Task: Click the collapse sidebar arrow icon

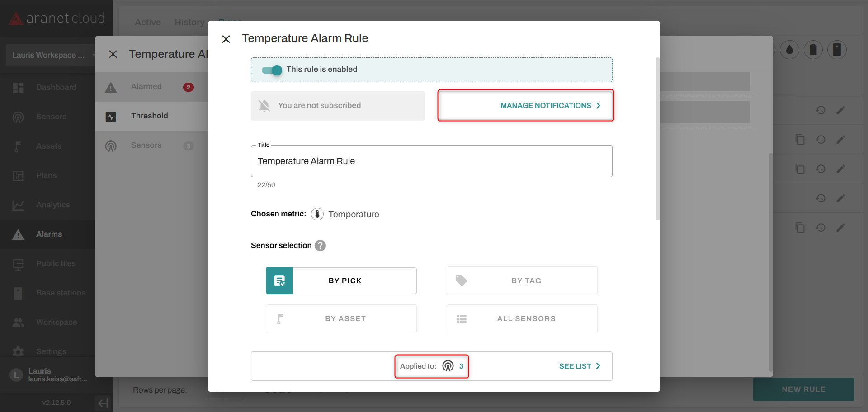Action: (103, 403)
